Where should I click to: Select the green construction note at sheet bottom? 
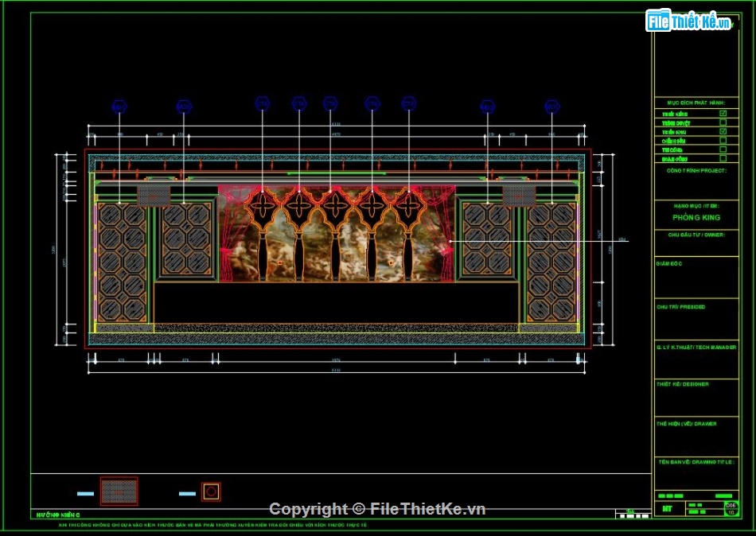click(212, 524)
